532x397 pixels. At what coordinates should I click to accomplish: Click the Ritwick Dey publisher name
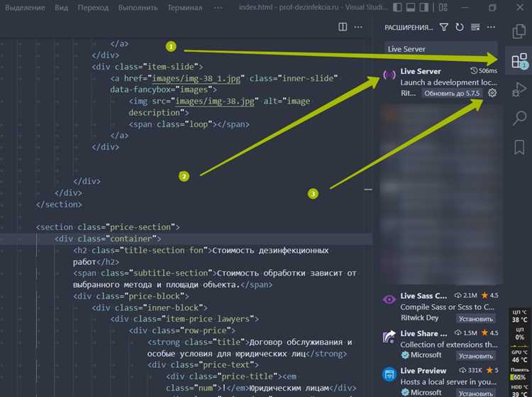(x=419, y=318)
